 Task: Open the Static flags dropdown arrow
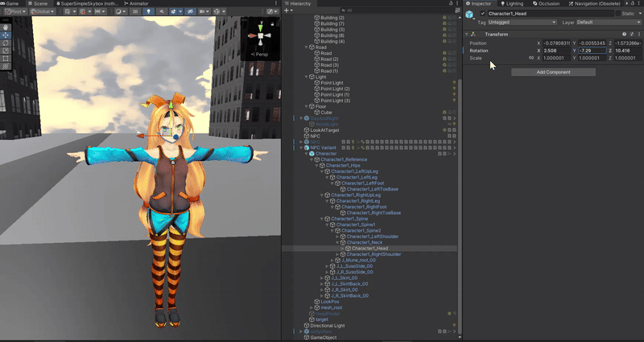tap(639, 14)
